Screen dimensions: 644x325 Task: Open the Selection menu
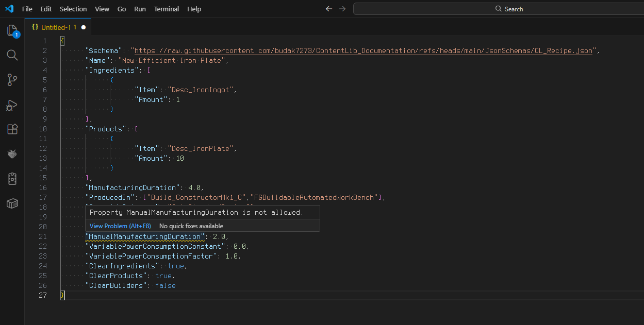click(x=73, y=9)
